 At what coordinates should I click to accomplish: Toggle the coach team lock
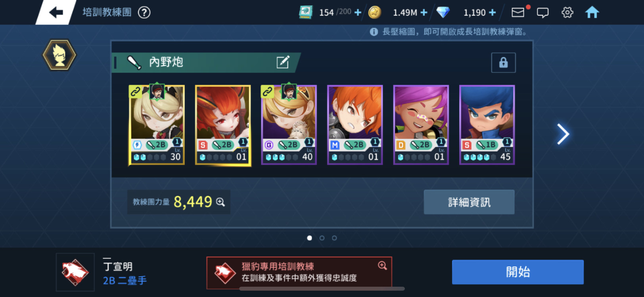(x=503, y=63)
